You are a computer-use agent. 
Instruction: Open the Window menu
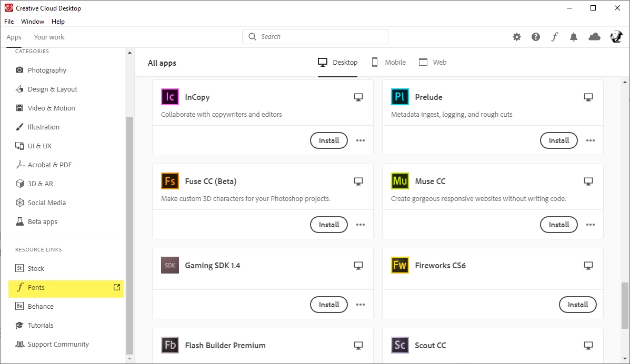click(x=33, y=21)
